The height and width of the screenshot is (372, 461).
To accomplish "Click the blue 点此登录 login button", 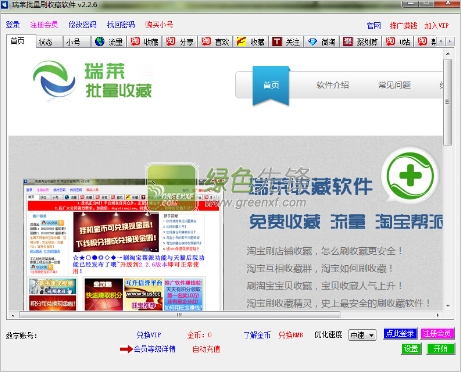I will point(400,334).
